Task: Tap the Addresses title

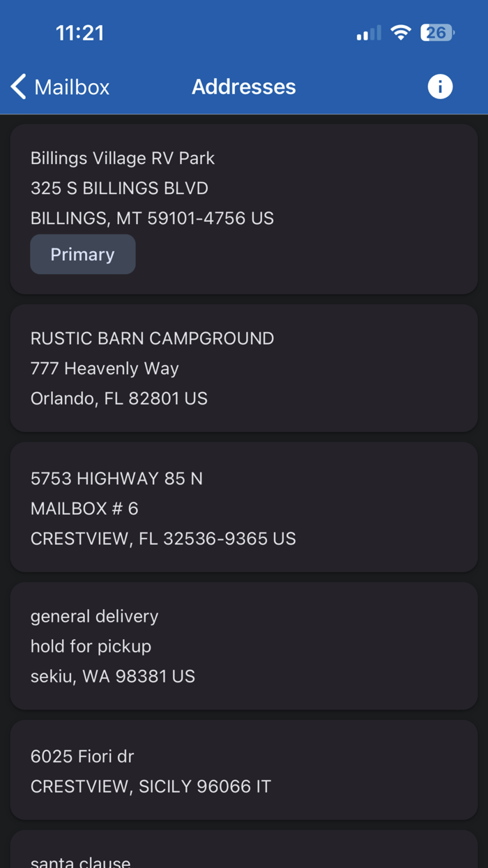Action: pos(243,87)
